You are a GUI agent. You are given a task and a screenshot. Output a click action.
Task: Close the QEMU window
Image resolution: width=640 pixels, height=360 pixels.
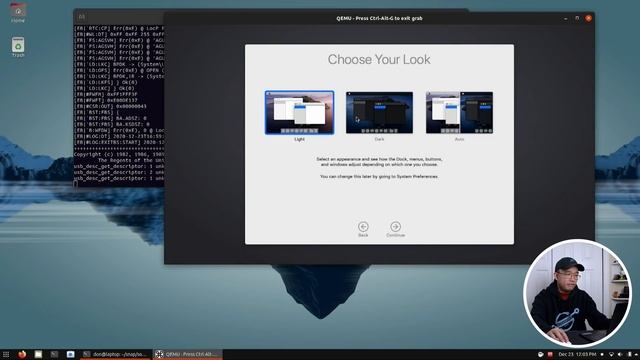[x=588, y=18]
